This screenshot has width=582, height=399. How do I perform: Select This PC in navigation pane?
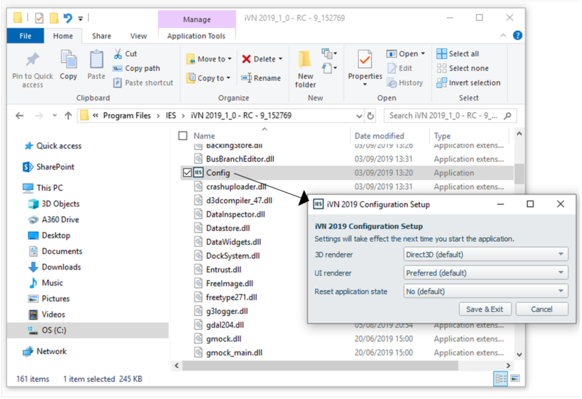43,188
